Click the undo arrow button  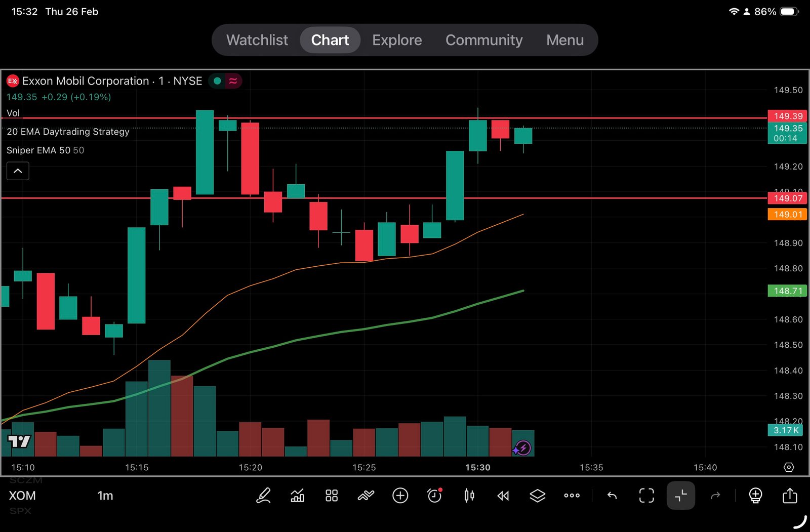(x=612, y=496)
